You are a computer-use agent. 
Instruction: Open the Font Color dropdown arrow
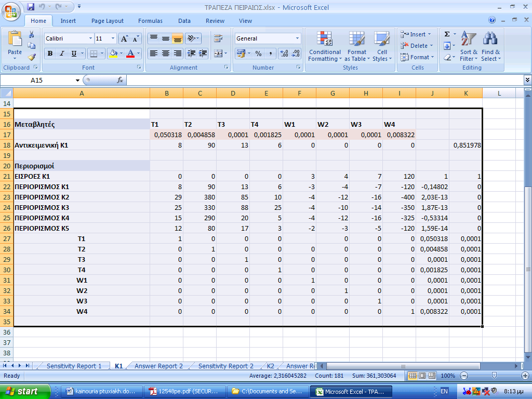[x=138, y=54]
